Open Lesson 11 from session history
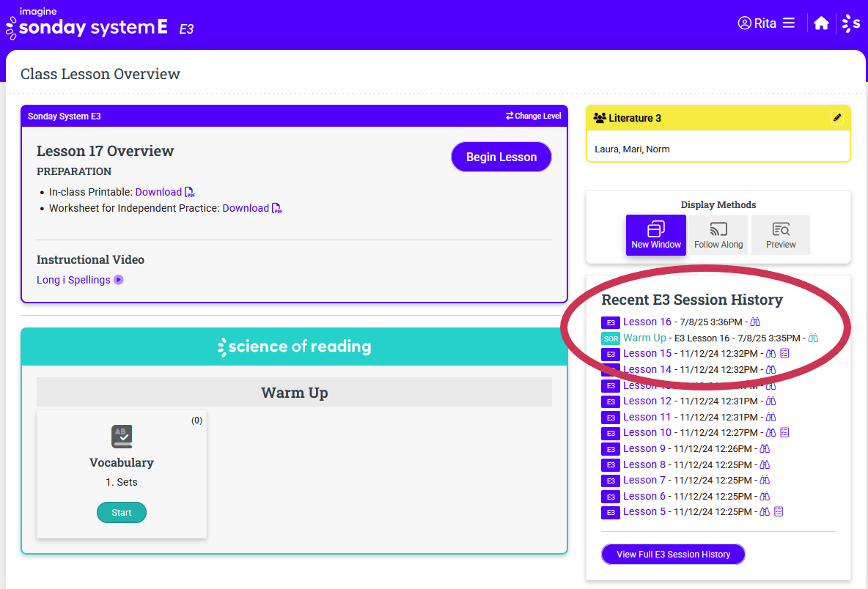 pos(647,417)
